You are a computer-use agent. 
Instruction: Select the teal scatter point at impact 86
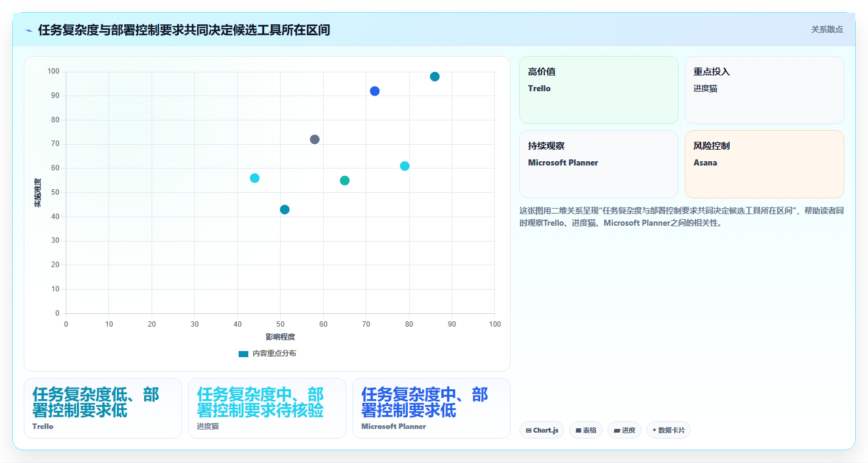coord(435,77)
